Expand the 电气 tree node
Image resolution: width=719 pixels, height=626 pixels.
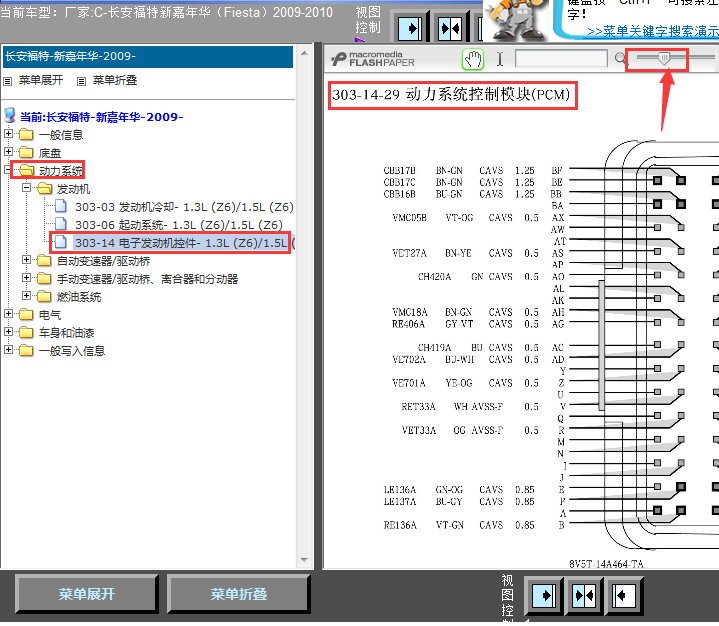pyautogui.click(x=8, y=314)
